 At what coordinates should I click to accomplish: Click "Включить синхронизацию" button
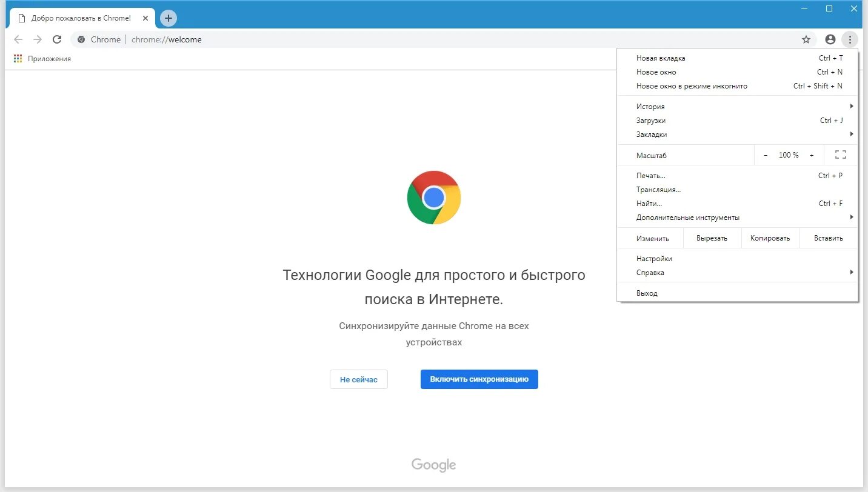point(479,379)
